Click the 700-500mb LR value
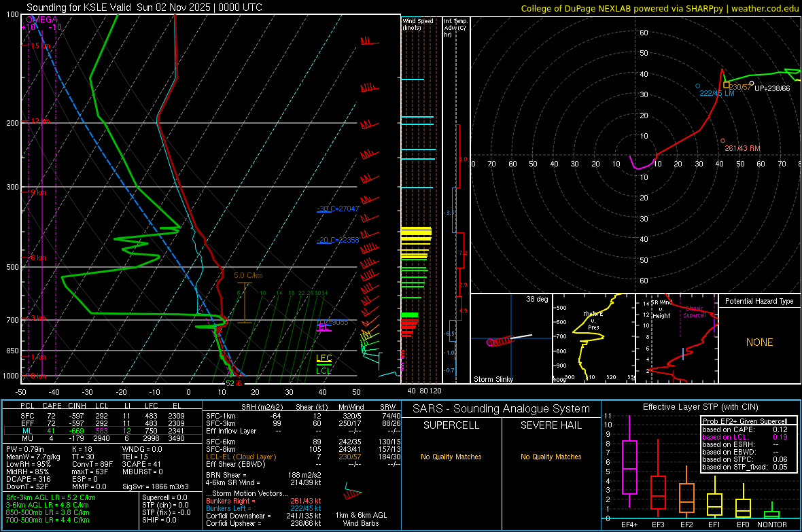Image resolution: width=802 pixels, height=532 pixels. pos(48,520)
